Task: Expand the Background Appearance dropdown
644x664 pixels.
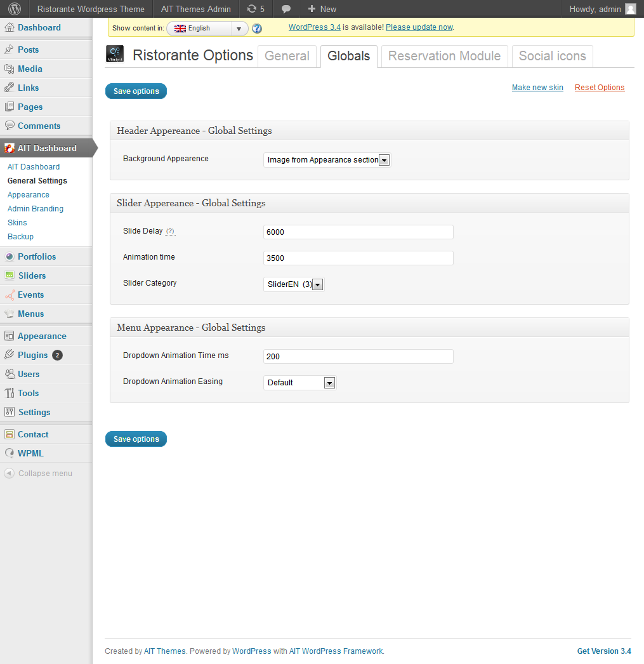Action: [327, 160]
